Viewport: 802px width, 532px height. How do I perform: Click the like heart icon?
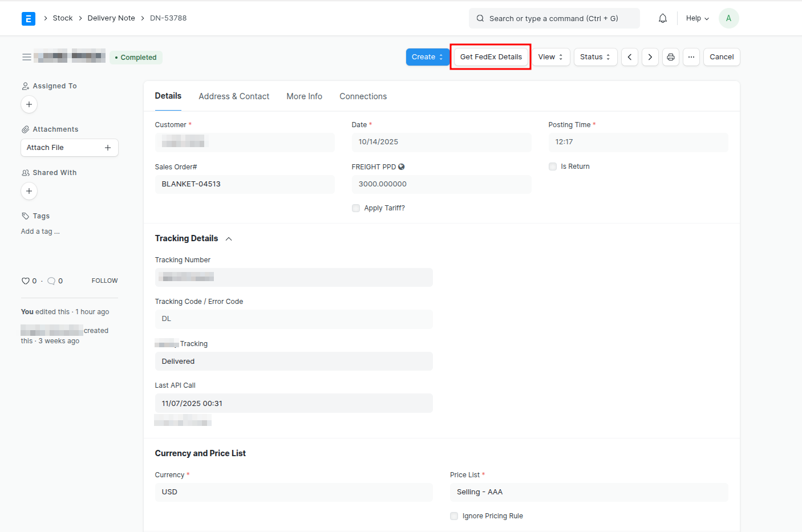point(26,281)
